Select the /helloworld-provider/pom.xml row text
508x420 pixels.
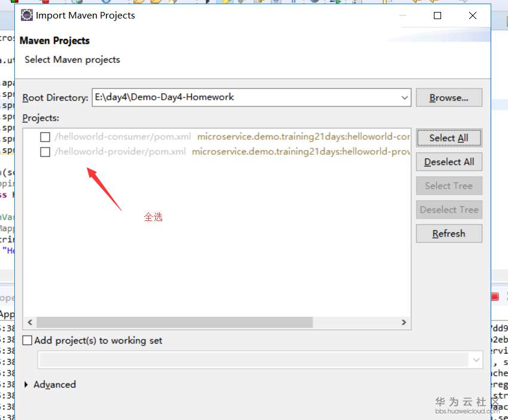pyautogui.click(x=120, y=152)
